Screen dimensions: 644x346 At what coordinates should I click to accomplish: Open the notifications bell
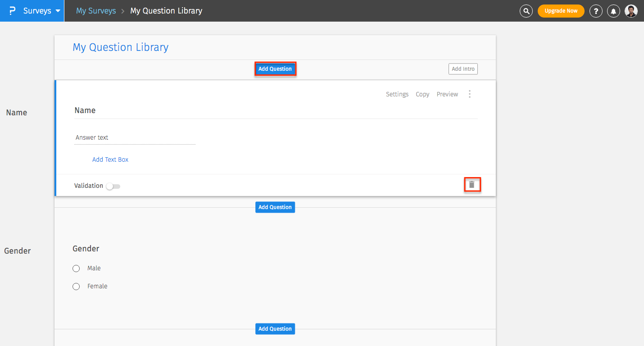point(613,11)
